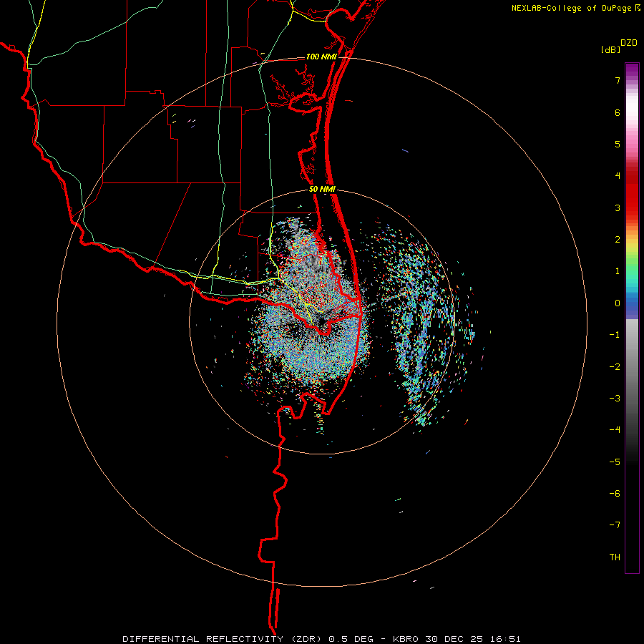
Task: Click the -5 value on the color scale
Action: click(x=615, y=462)
